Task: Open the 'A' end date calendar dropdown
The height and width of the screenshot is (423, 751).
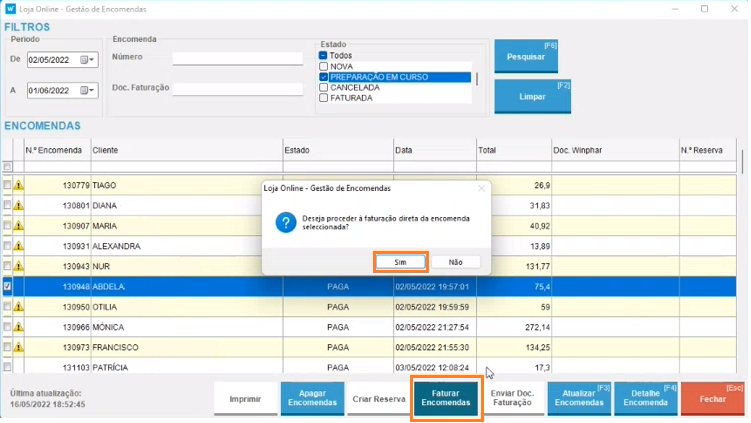Action: 88,90
